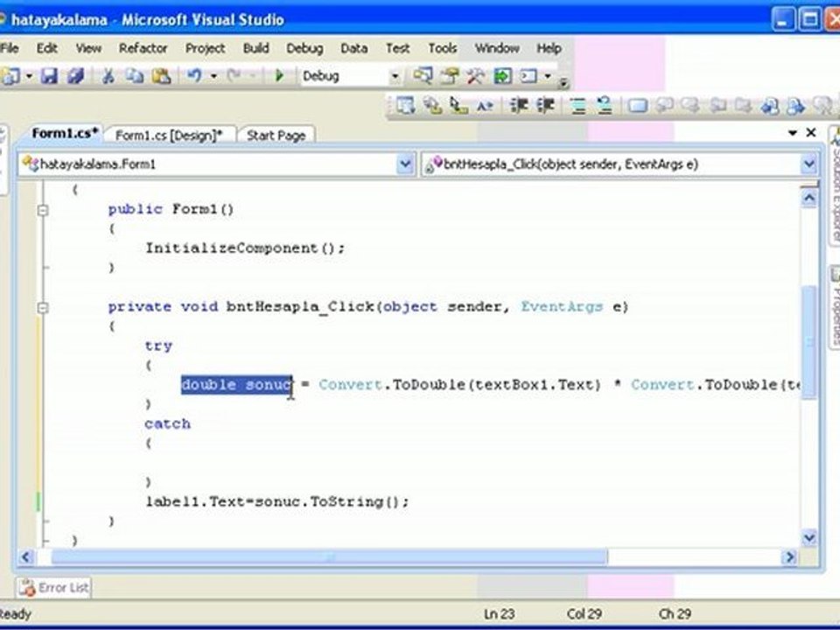Click the 'catch' keyword in code
The image size is (840, 630).
coord(167,423)
